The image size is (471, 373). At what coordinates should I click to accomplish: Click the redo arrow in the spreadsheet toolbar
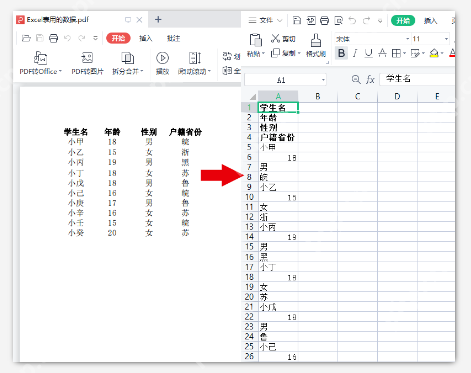click(x=366, y=21)
